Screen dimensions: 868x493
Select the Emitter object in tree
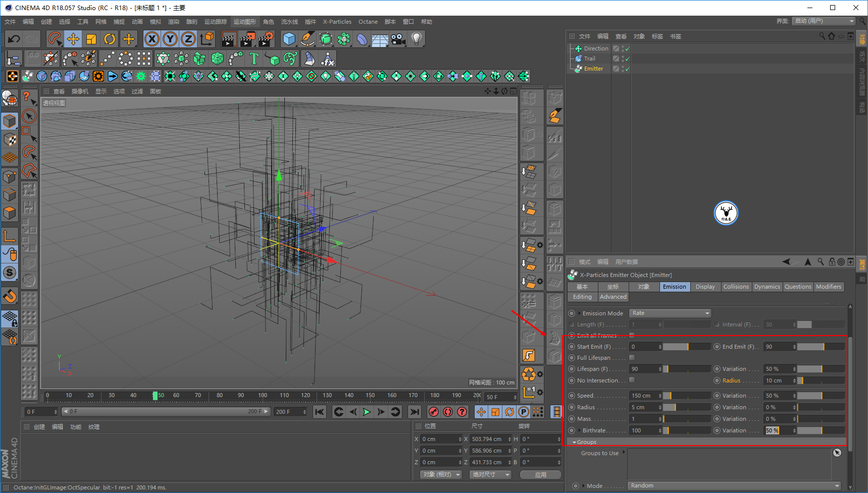(593, 69)
